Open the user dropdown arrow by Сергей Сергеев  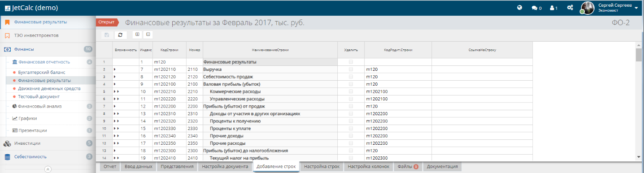pyautogui.click(x=636, y=8)
